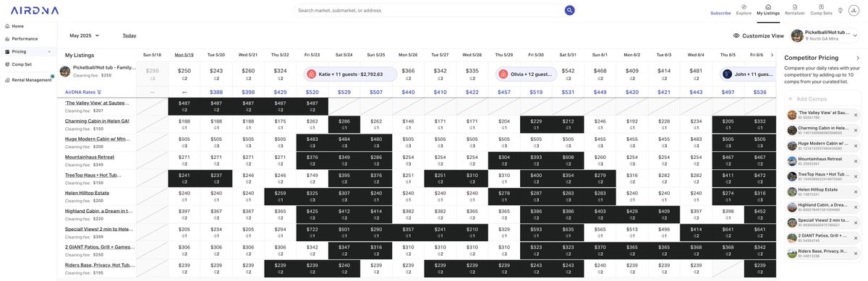Viewport: 868px width, 281px height.
Task: Click the AirDNA Rates info icon
Action: 99,92
